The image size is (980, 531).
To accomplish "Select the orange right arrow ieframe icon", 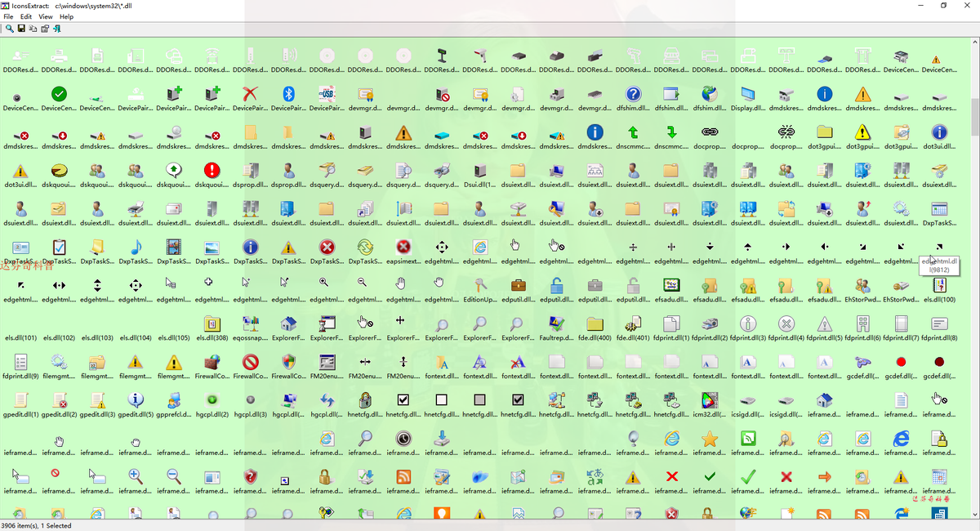I will tap(824, 477).
